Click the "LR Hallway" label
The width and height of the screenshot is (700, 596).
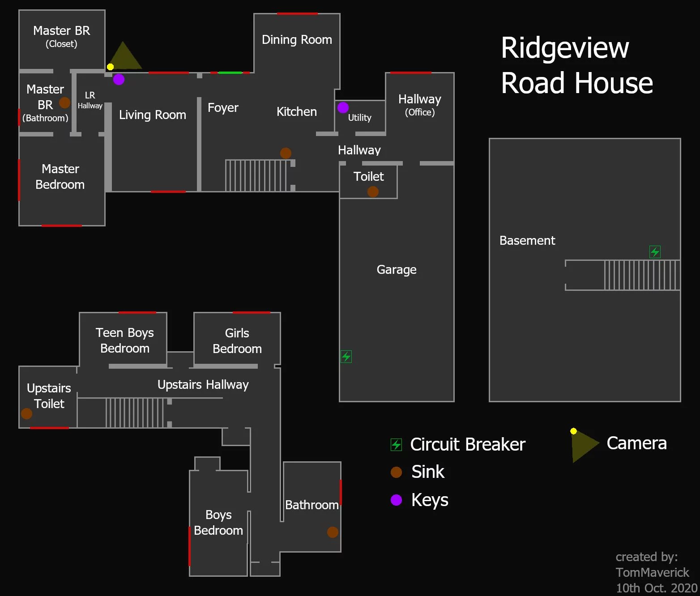click(90, 100)
